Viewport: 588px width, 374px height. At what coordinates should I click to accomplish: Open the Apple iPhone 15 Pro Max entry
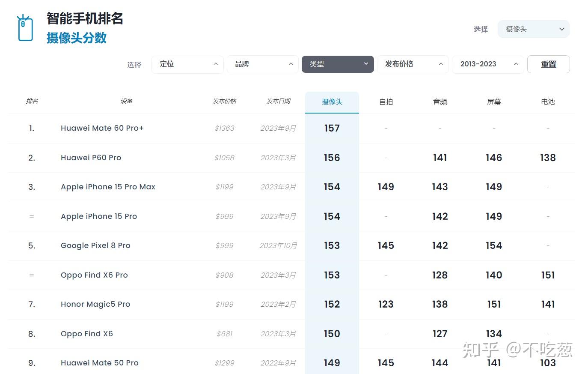tap(108, 187)
